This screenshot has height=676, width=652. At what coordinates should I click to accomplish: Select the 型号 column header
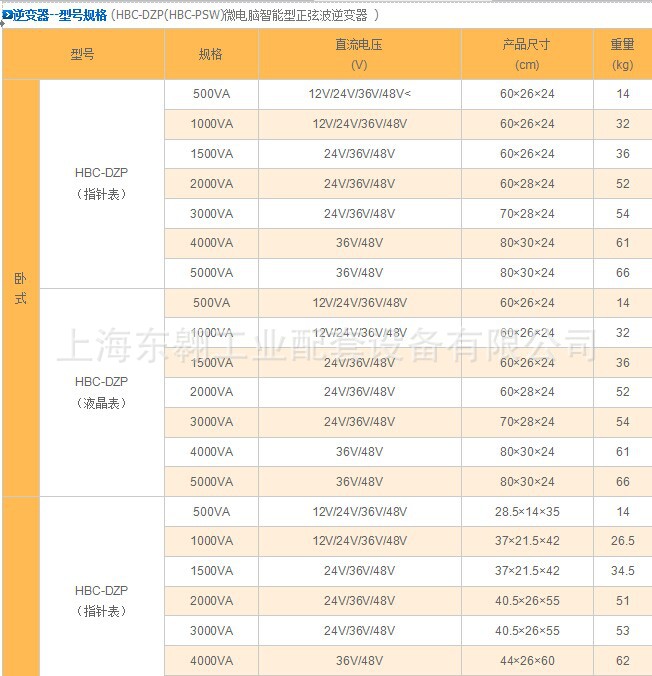(x=83, y=55)
